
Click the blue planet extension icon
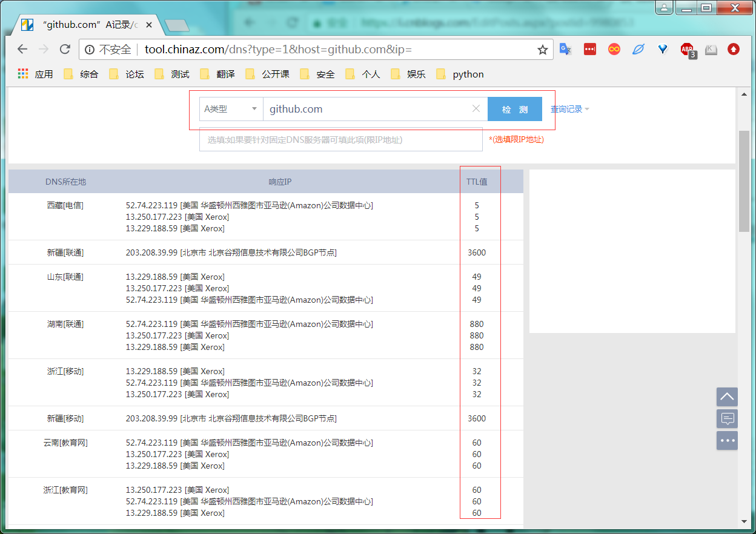point(638,50)
